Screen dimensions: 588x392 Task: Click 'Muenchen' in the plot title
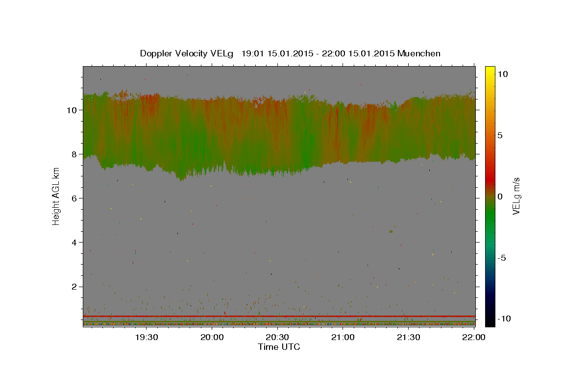pos(419,53)
